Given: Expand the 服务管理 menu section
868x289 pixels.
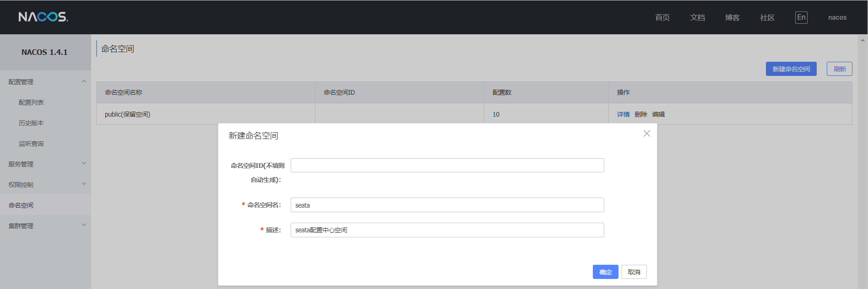Looking at the screenshot, I should pyautogui.click(x=84, y=164).
